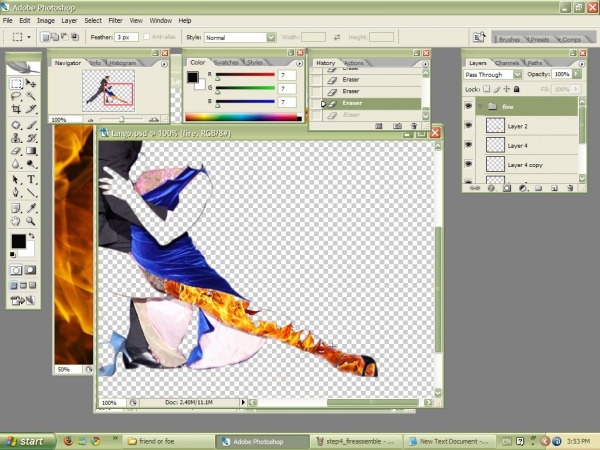This screenshot has width=600, height=450.
Task: Select the Dodge tool
Action: 31,164
